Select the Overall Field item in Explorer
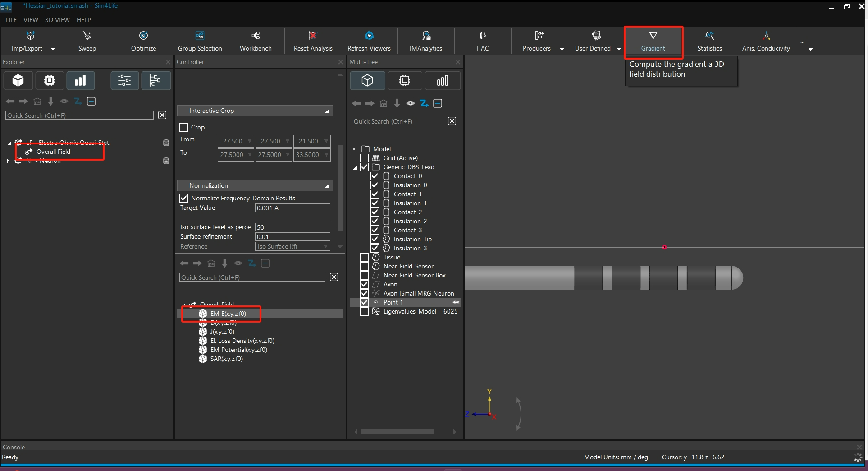This screenshot has width=868, height=471. (x=53, y=152)
